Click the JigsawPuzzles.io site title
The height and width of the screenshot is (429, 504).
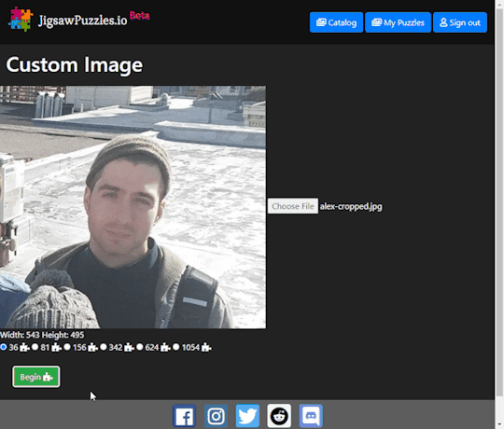(83, 21)
